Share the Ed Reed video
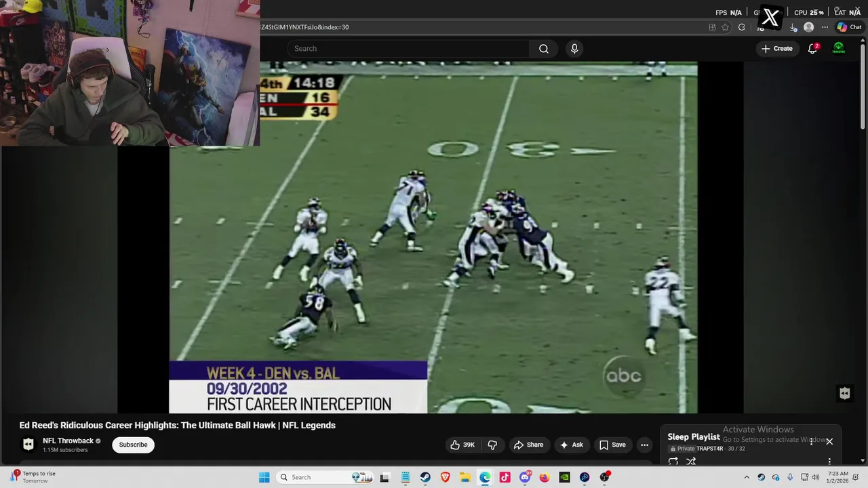 [528, 445]
